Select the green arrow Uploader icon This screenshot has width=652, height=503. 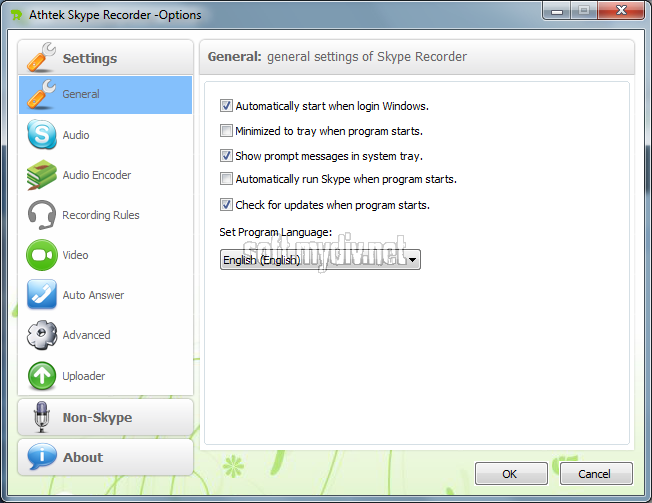coord(42,376)
